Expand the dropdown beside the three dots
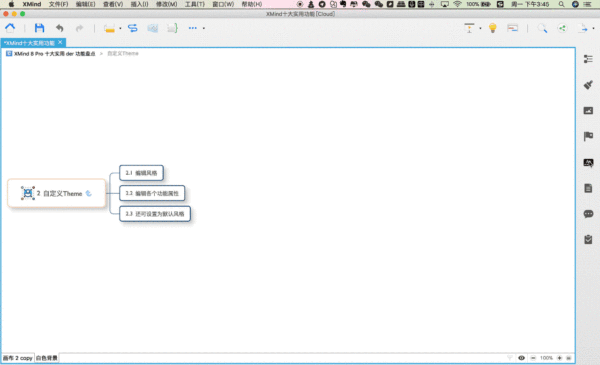Image resolution: width=600 pixels, height=365 pixels. [204, 28]
